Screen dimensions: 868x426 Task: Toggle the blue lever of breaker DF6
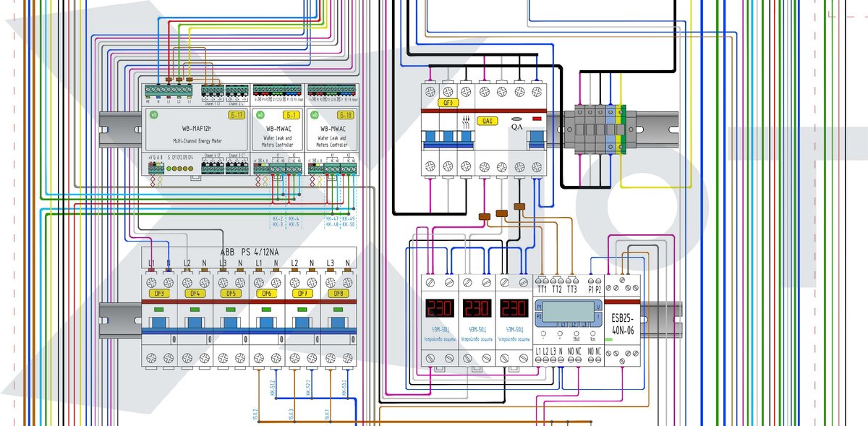[267, 323]
